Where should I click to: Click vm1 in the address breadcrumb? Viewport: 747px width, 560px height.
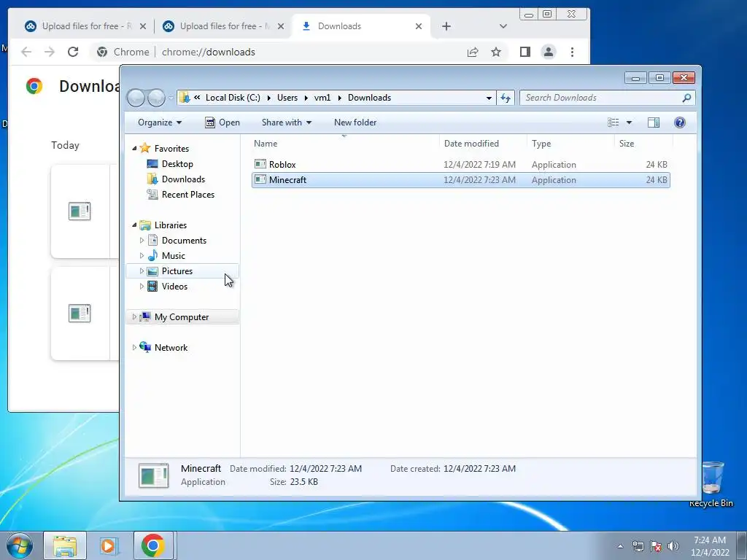pos(322,98)
